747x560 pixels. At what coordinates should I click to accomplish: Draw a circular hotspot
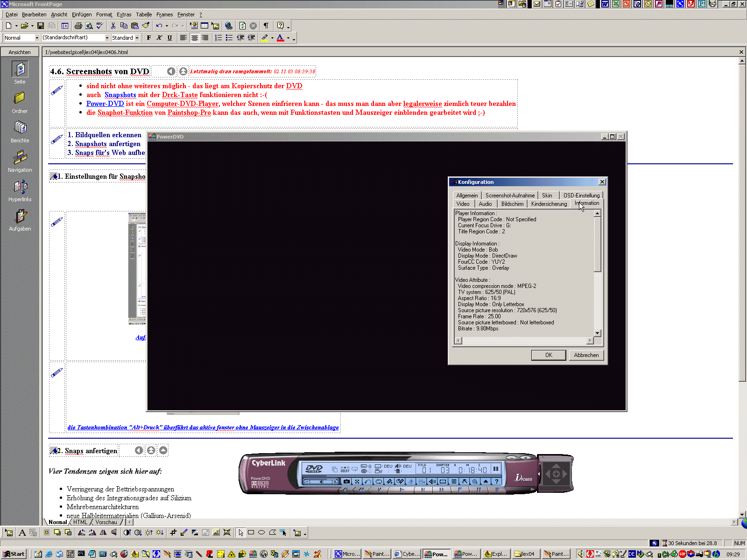pos(261,532)
